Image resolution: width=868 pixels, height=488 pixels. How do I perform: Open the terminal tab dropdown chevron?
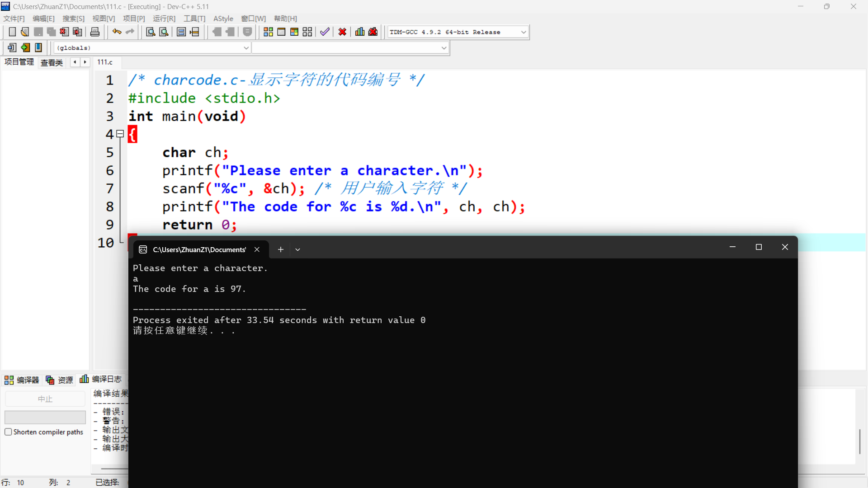297,249
